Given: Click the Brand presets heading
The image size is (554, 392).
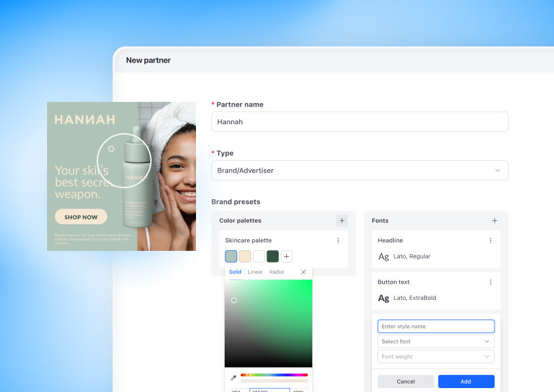Looking at the screenshot, I should pos(236,202).
